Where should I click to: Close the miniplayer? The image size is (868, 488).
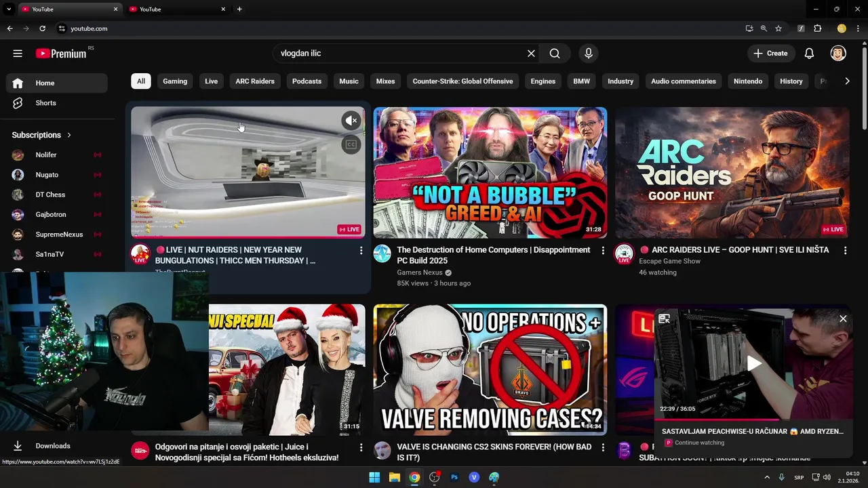click(x=843, y=319)
